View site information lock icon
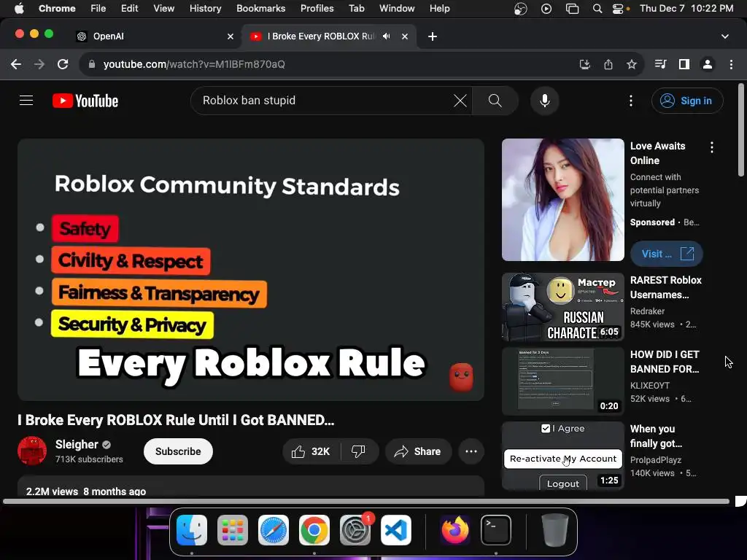Viewport: 747px width, 560px height. 92,64
